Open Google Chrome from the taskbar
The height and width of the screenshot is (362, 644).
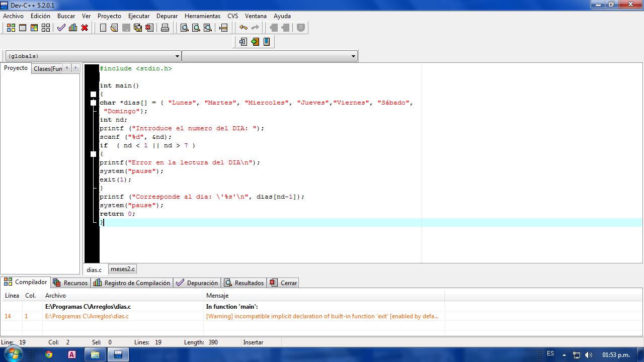pyautogui.click(x=49, y=354)
